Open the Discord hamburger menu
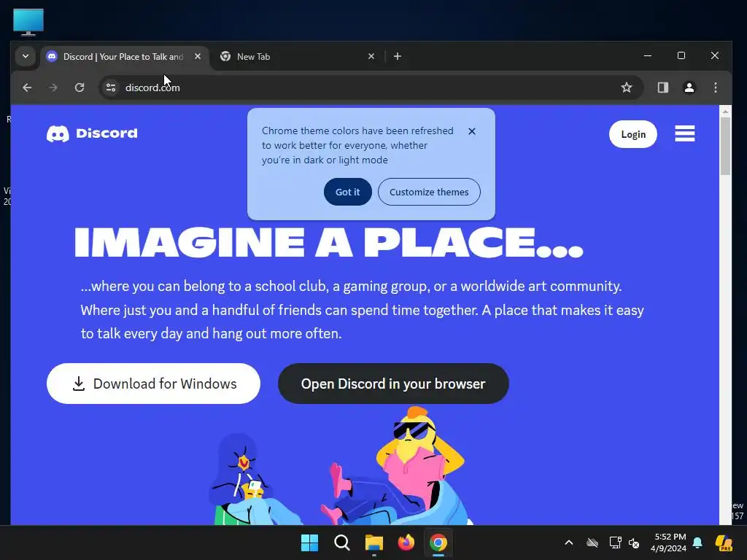 (684, 134)
